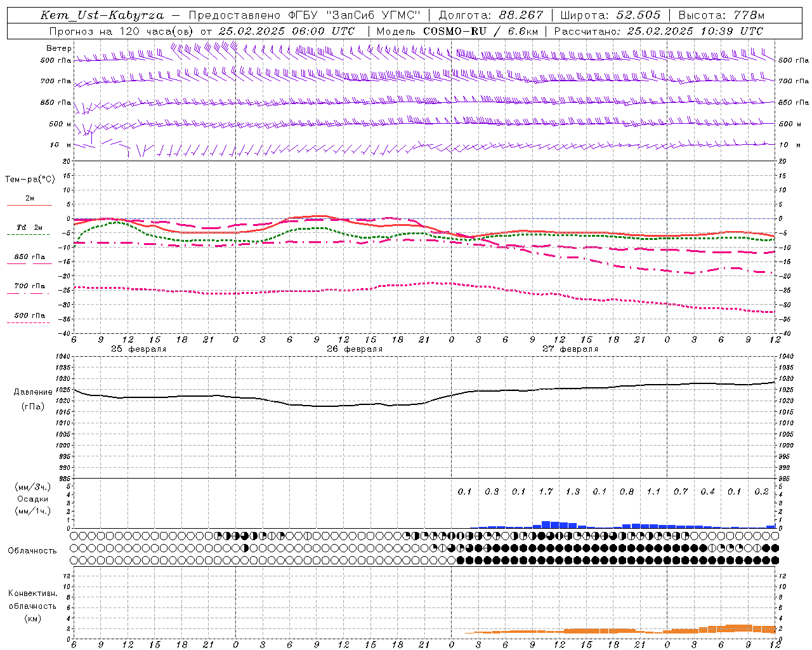812x650 pixels.
Task: Click the red solid line sample under 2м legend
Action: 29,206
